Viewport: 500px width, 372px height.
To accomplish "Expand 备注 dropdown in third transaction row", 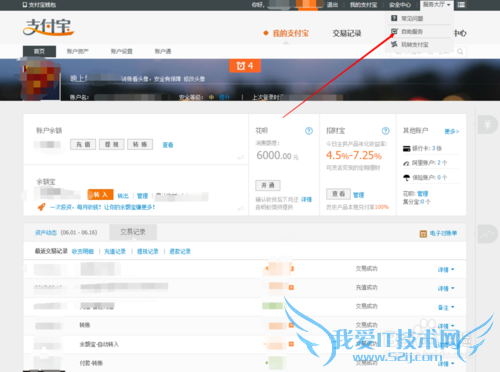I will 446,307.
